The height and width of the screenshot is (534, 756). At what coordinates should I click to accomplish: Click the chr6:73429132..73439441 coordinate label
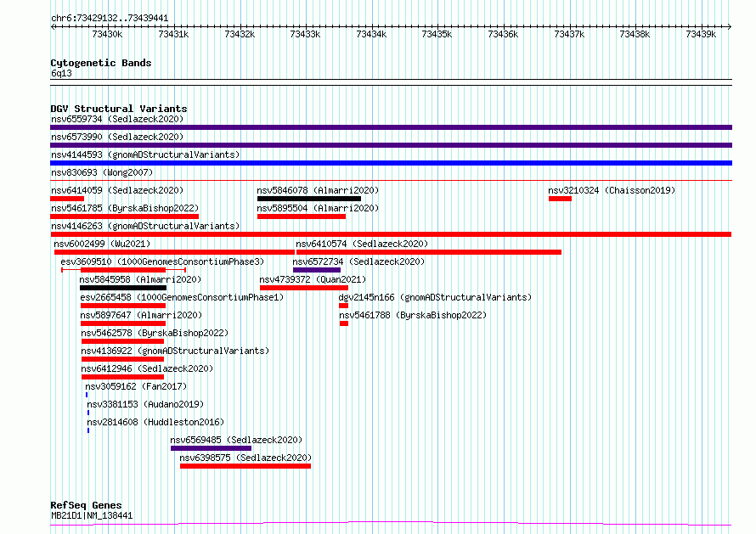point(110,19)
